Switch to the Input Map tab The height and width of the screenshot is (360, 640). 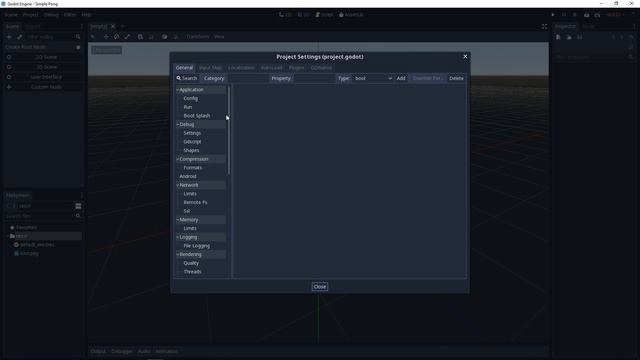210,68
